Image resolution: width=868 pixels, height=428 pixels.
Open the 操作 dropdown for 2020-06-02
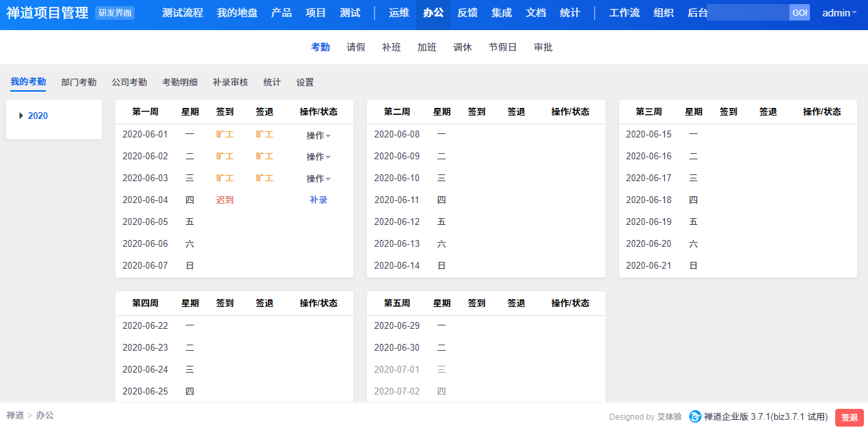(318, 157)
